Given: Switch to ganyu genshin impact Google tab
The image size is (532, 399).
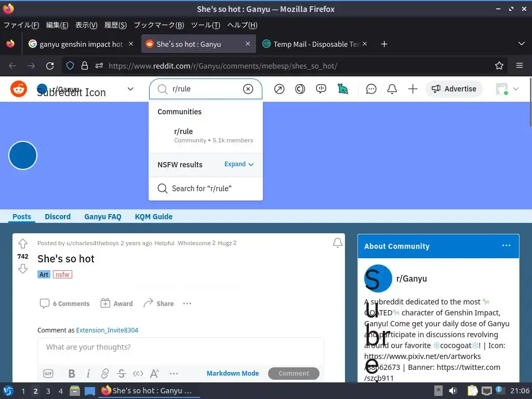Looking at the screenshot, I should click(81, 44).
